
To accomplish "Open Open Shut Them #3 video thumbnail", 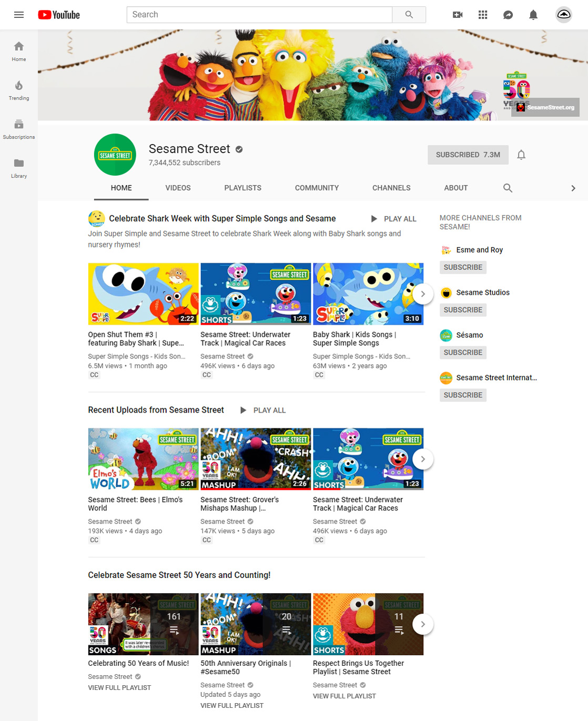I will [x=144, y=294].
